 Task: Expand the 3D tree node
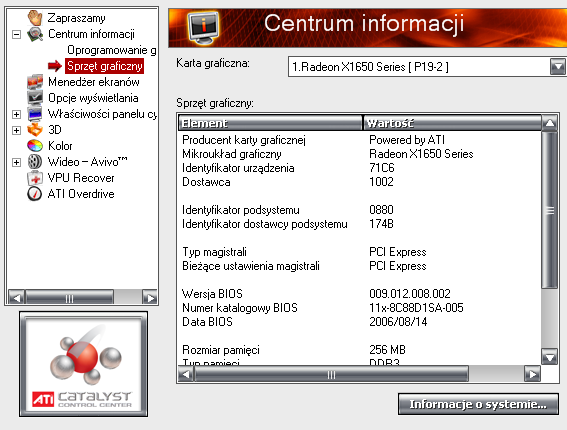click(x=16, y=130)
